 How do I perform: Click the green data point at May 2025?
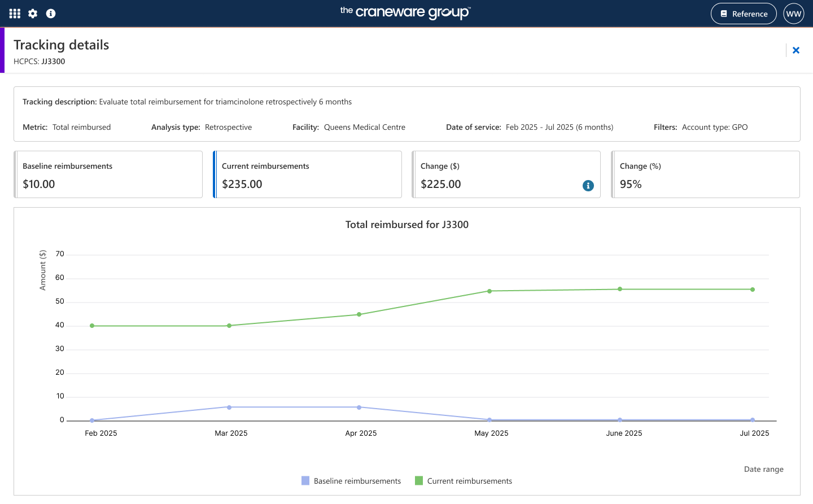[x=489, y=291]
